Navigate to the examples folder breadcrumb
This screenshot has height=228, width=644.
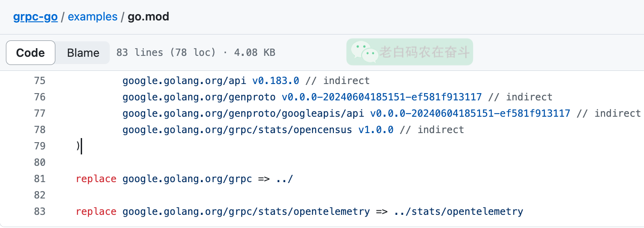pyautogui.click(x=93, y=17)
